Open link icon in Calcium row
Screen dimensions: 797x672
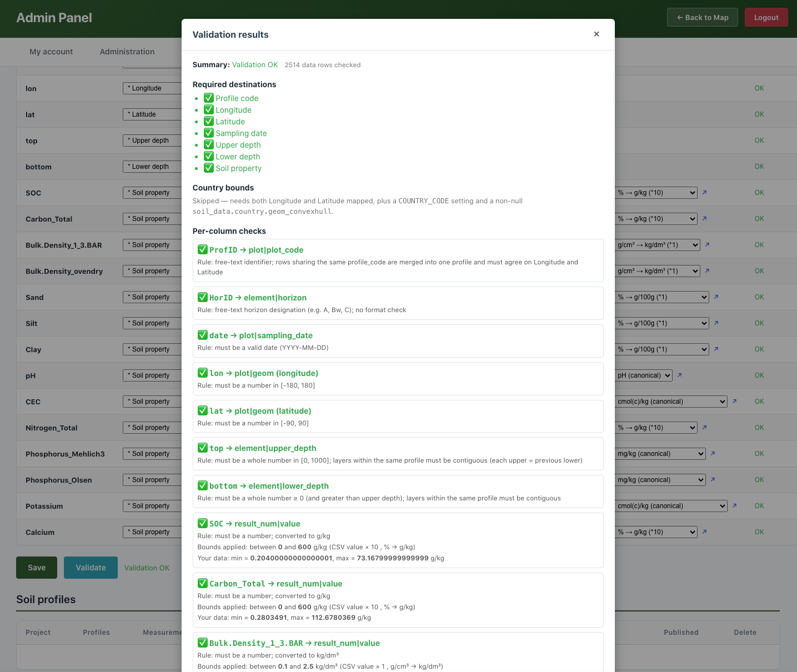pos(704,532)
